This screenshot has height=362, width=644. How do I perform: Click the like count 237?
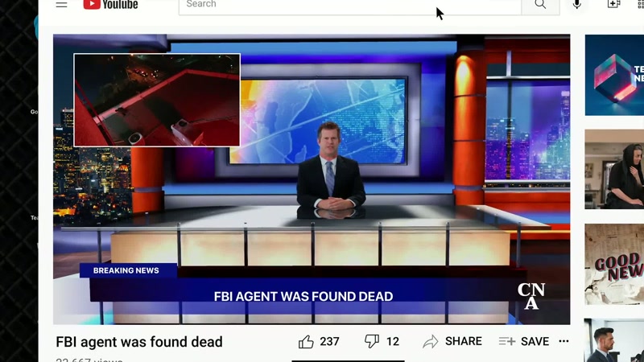point(329,341)
